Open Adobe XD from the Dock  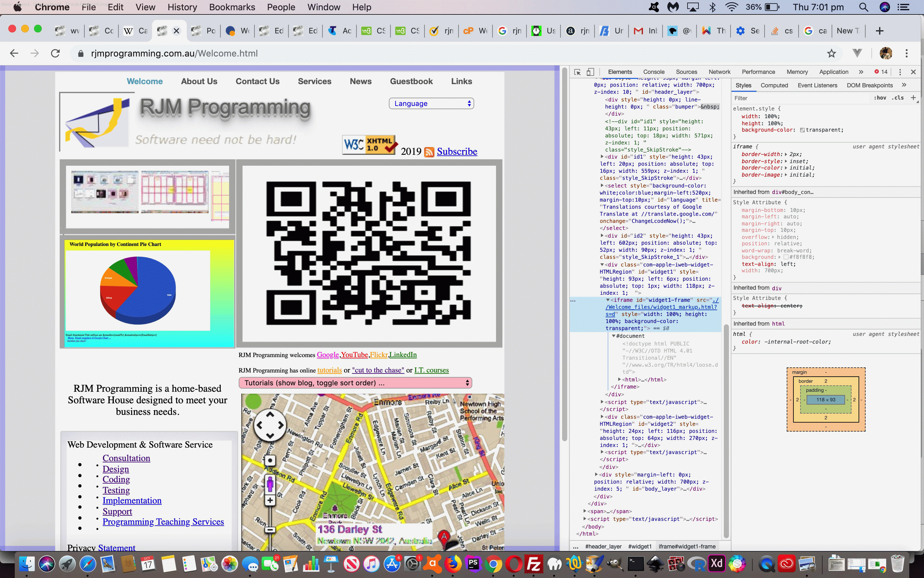(x=716, y=564)
